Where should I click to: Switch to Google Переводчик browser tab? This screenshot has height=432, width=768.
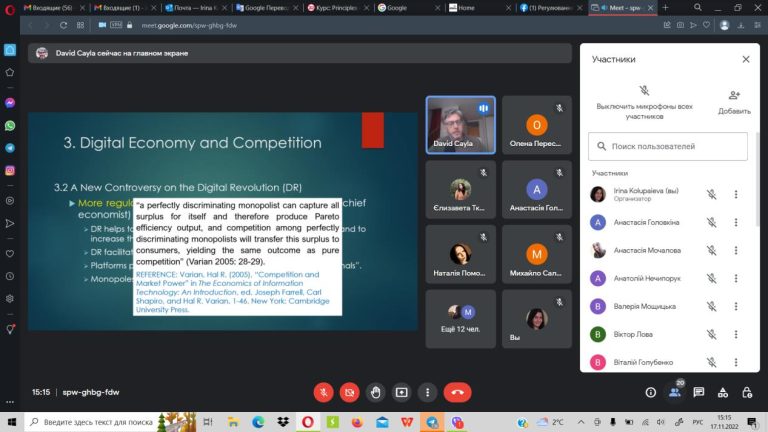(x=265, y=8)
